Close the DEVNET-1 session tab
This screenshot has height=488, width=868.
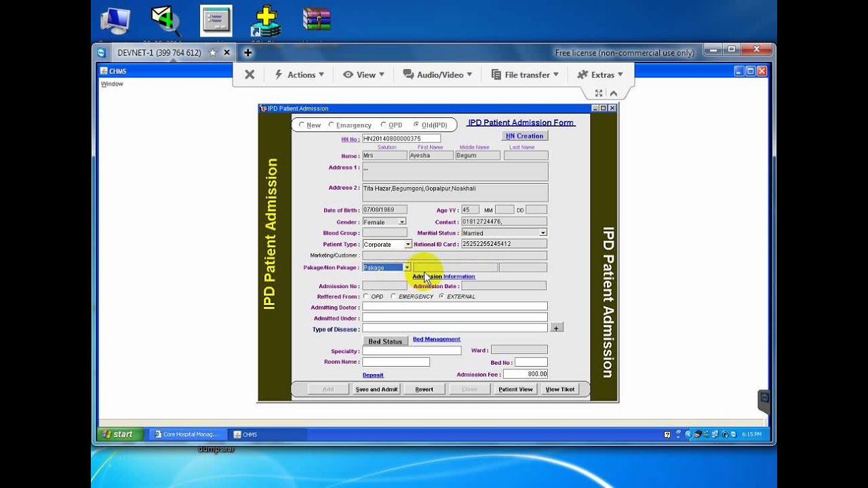227,53
